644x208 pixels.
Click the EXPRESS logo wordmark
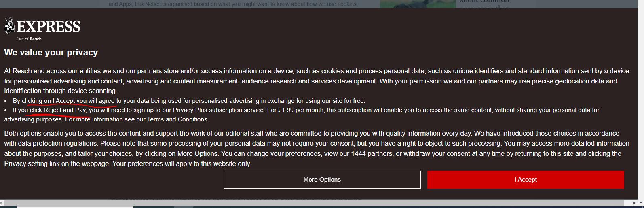coord(48,27)
